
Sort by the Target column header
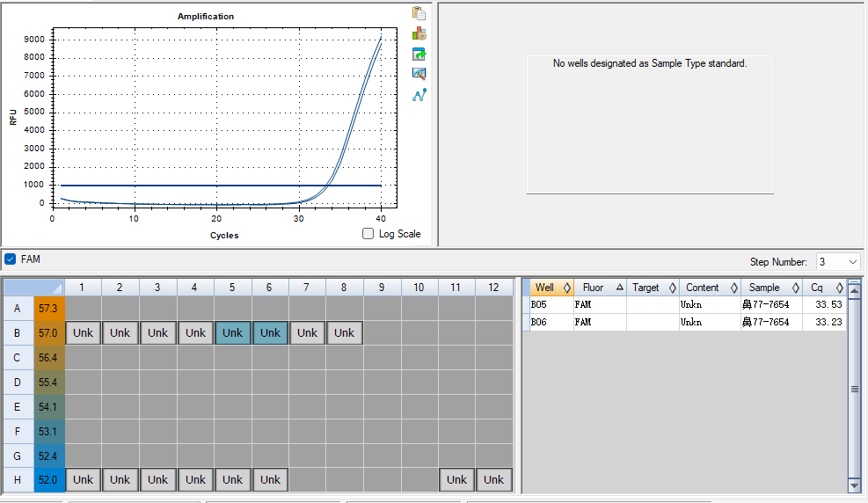[x=653, y=288]
